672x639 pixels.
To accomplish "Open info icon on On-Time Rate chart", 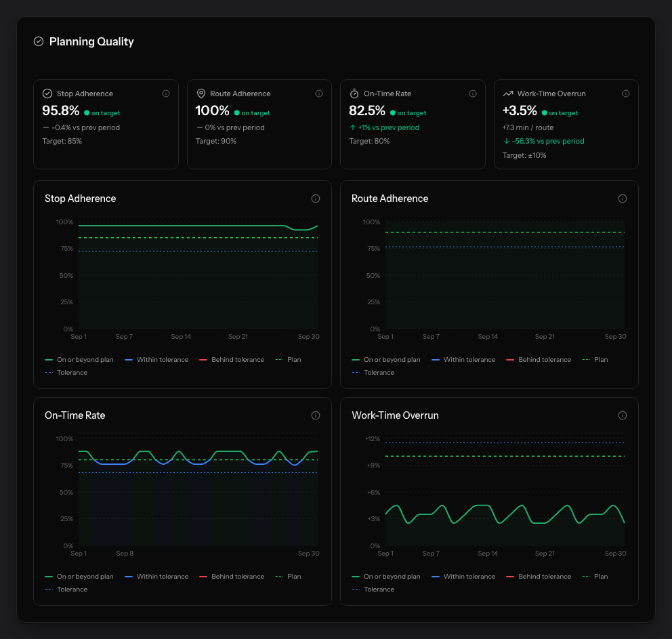I will click(x=316, y=415).
